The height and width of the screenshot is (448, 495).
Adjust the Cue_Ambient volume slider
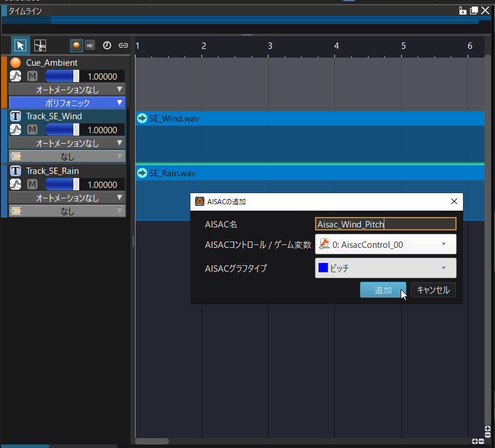coord(62,76)
